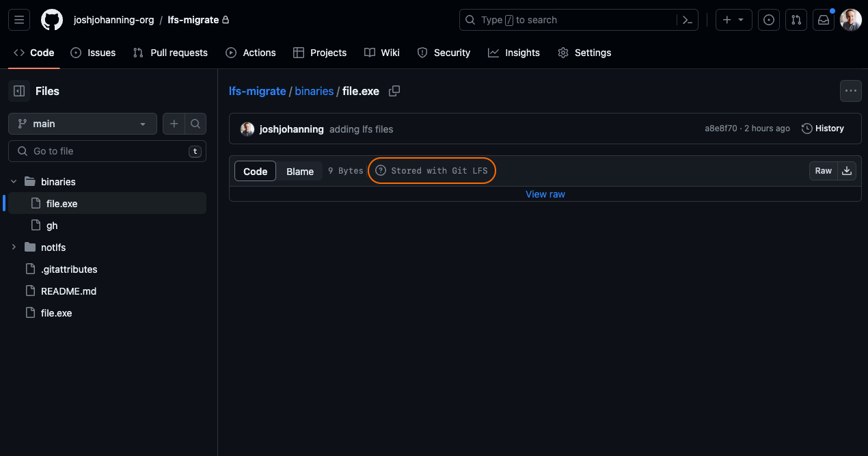Open the main branch dropdown
The image size is (868, 456).
(83, 124)
